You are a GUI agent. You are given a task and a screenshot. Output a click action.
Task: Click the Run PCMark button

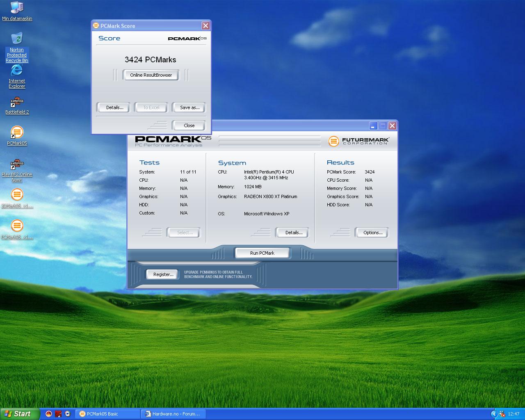pyautogui.click(x=262, y=253)
